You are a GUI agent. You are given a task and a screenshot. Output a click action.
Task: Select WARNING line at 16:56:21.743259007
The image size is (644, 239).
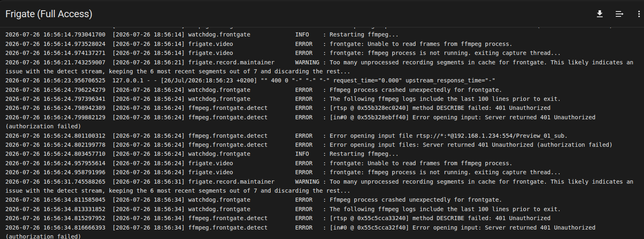pos(319,67)
